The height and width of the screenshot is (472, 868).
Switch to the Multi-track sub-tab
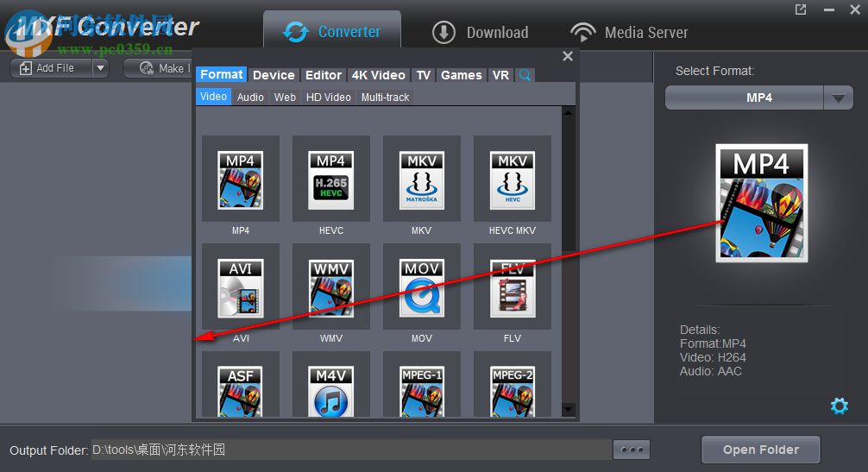[x=386, y=97]
